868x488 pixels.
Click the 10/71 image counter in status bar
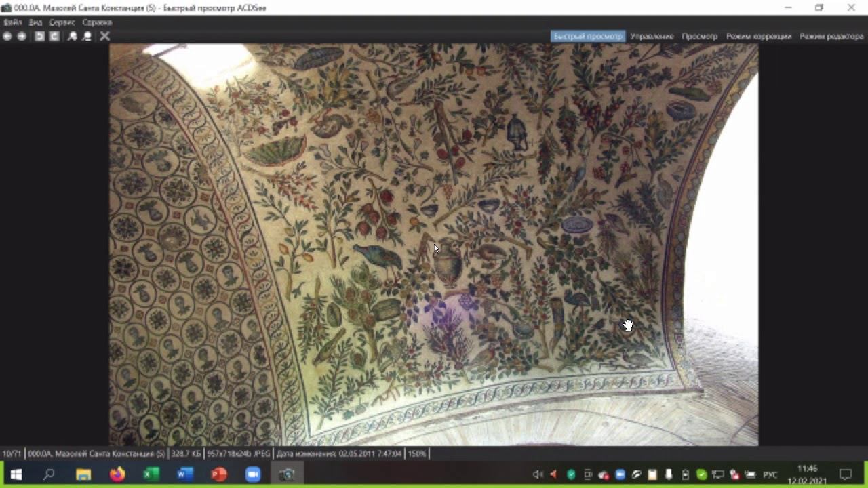(x=12, y=453)
